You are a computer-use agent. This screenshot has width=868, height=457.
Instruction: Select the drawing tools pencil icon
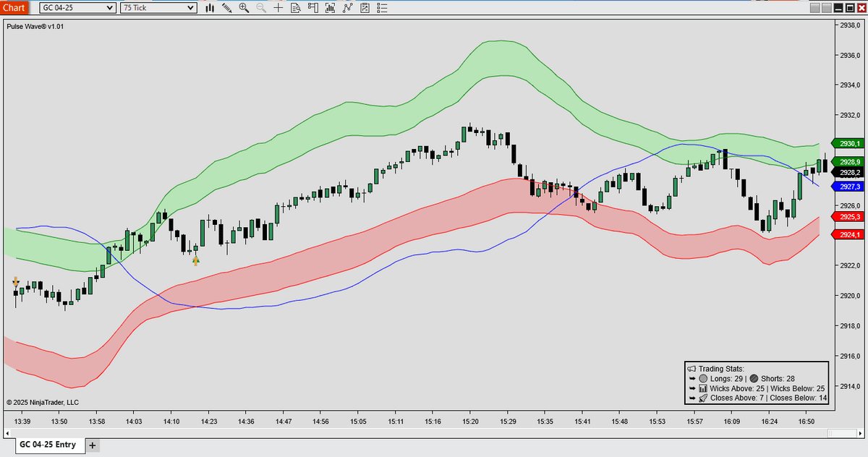227,8
